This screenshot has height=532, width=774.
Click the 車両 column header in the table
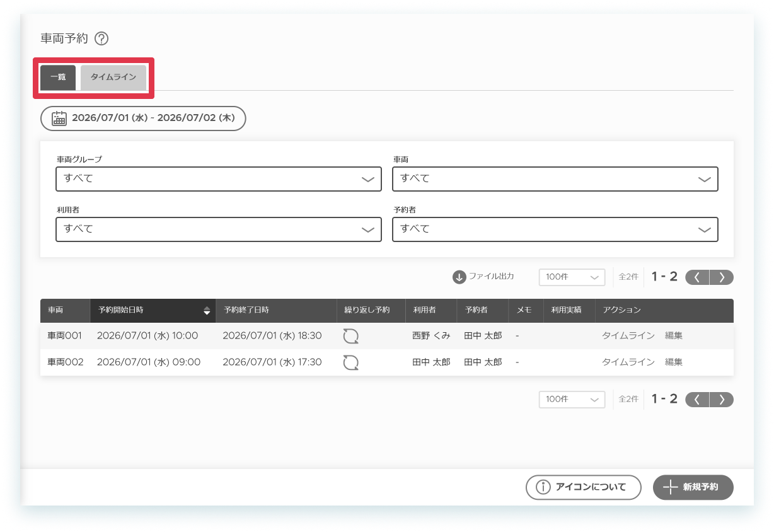66,310
